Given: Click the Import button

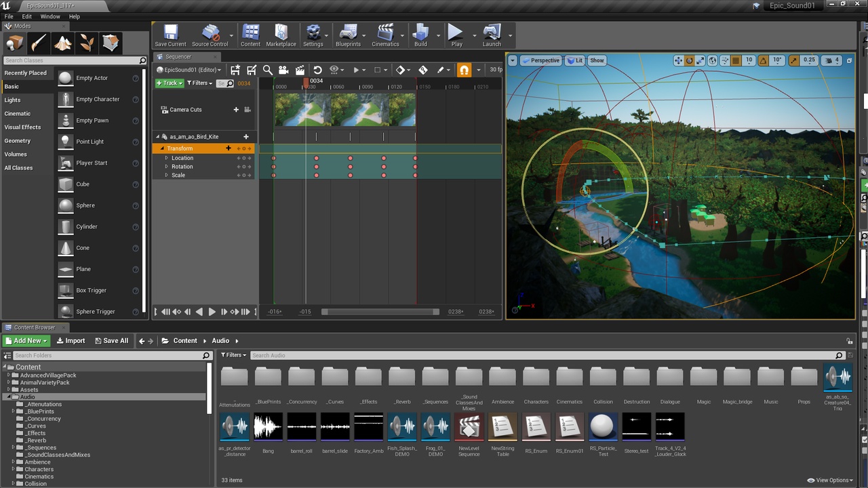Looking at the screenshot, I should coord(71,341).
